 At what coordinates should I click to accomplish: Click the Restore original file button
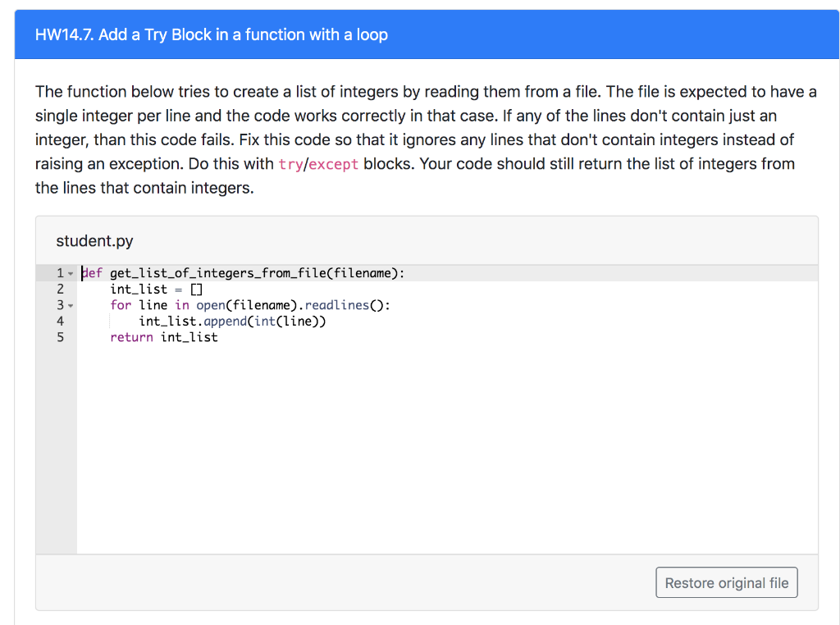(726, 582)
